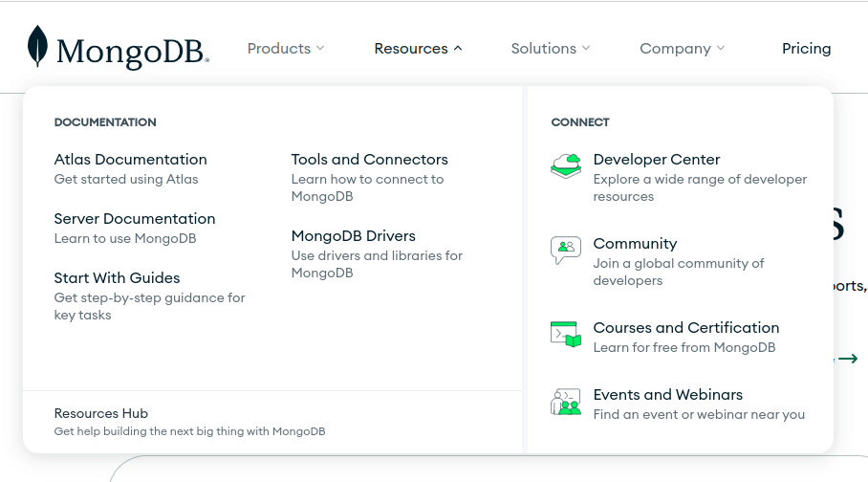Screen dimensions: 868x482
Task: Open the Resources Hub link
Action: [100, 413]
